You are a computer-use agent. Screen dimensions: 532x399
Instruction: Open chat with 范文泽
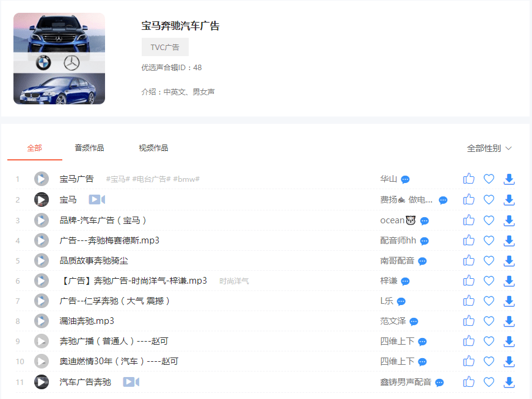(414, 322)
